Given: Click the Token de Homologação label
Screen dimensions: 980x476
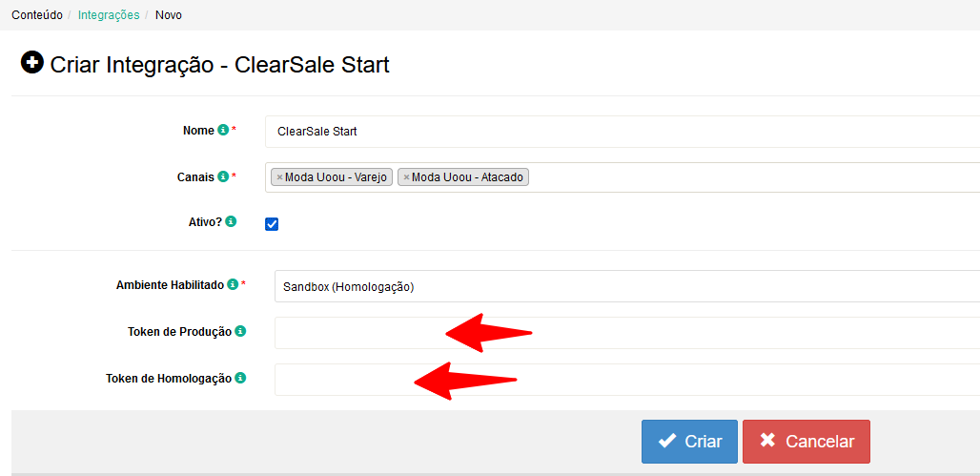Looking at the screenshot, I should [169, 379].
